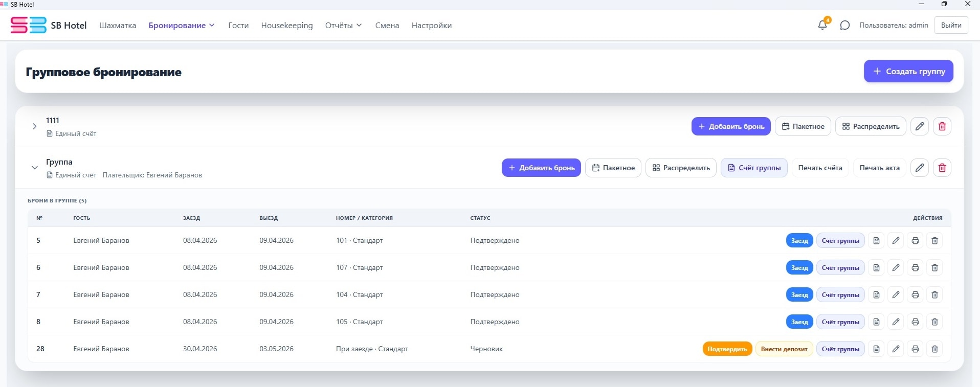Click Заезд for booking 8

tap(799, 322)
